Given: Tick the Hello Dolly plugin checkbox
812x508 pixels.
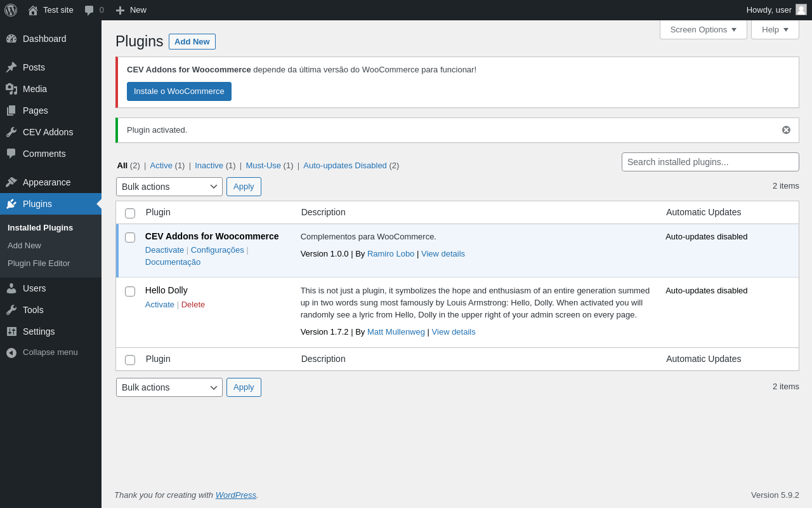Looking at the screenshot, I should (130, 291).
